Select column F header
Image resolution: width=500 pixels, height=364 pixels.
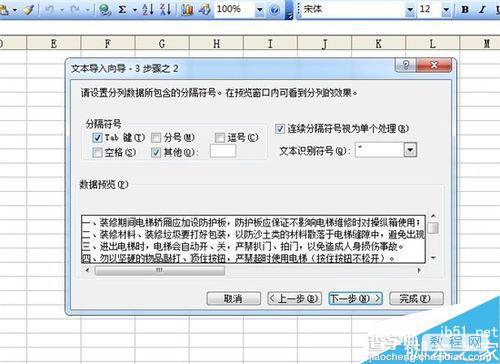click(x=108, y=43)
